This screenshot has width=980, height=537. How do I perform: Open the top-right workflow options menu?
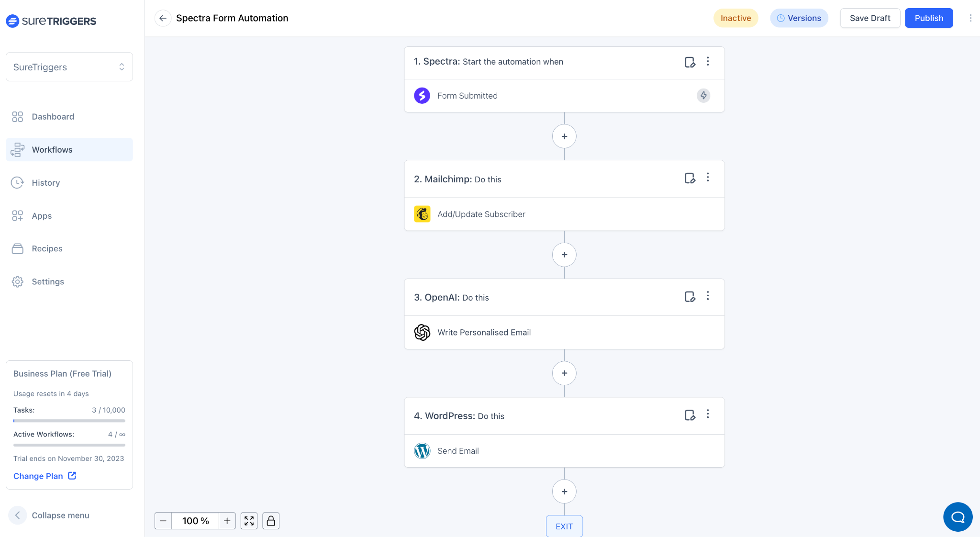970,18
